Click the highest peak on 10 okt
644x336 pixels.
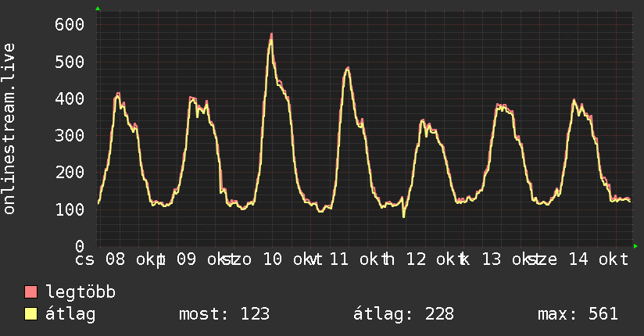tap(271, 36)
